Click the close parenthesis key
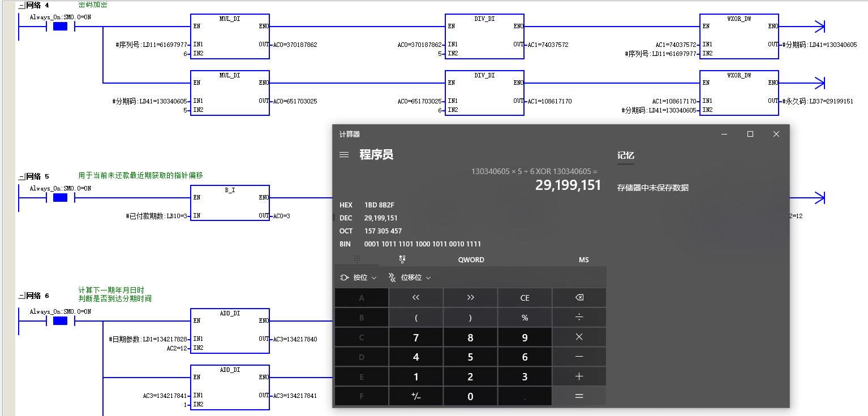This screenshot has width=868, height=416. pyautogui.click(x=470, y=318)
